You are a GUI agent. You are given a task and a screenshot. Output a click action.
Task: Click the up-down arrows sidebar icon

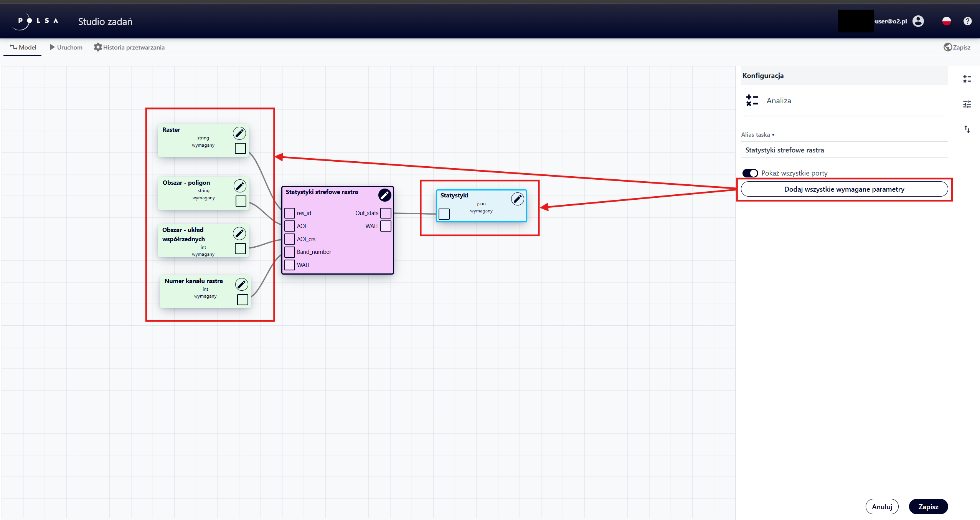pyautogui.click(x=967, y=129)
